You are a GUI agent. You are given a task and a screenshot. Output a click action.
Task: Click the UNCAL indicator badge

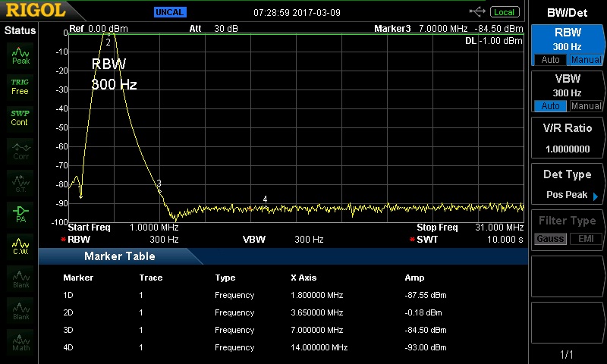click(170, 12)
